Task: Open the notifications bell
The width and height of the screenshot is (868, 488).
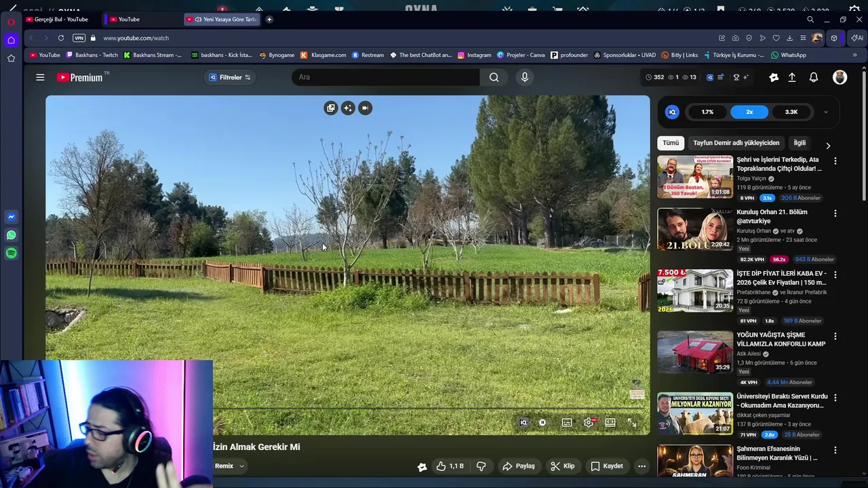Action: coord(814,77)
